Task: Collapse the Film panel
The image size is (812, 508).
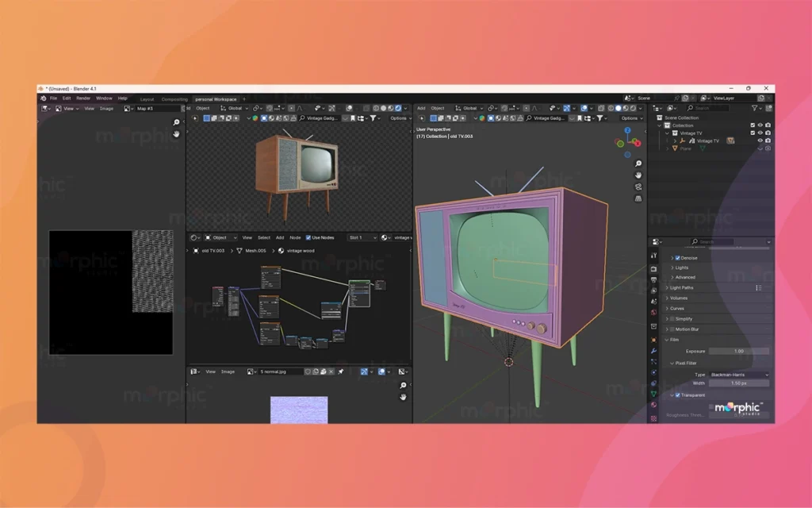Action: click(674, 340)
